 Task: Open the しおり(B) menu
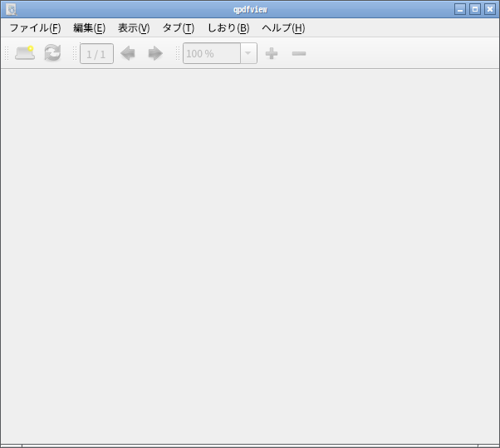point(228,28)
